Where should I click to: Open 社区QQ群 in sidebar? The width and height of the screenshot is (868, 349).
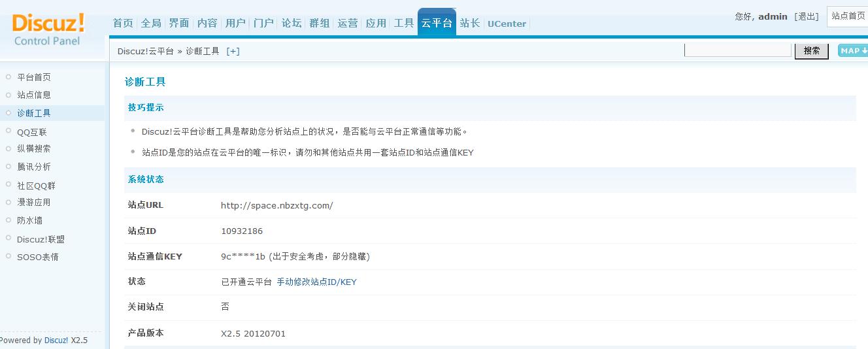(36, 186)
